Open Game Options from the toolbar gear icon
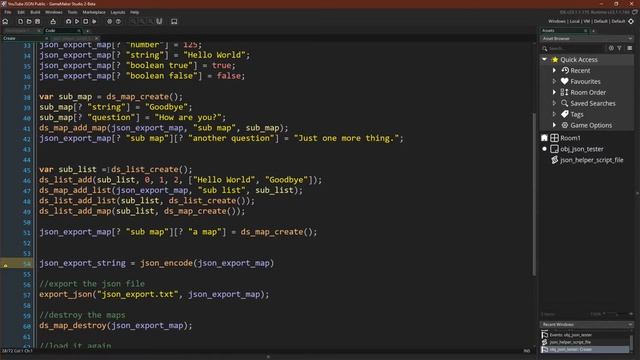 (109, 21)
